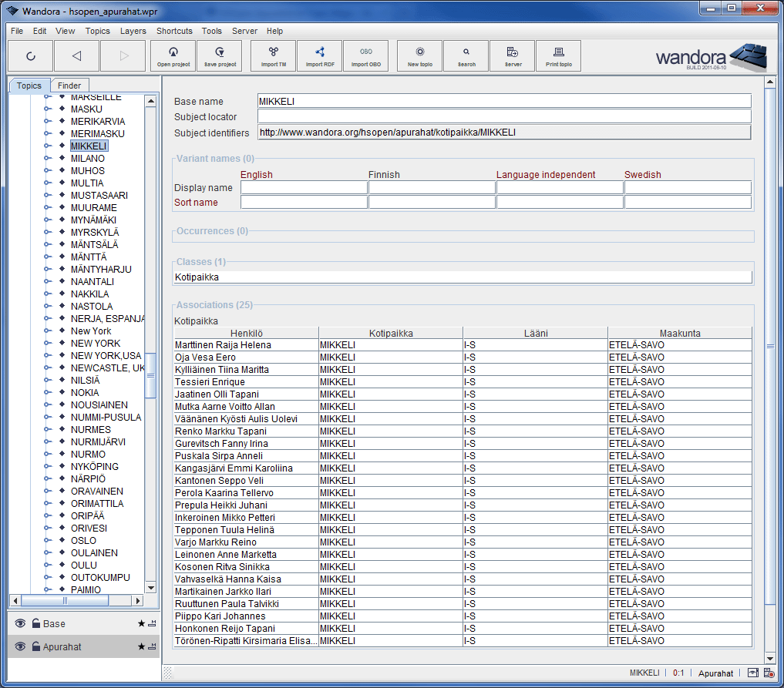Select the OULAINEN topic in tree
The width and height of the screenshot is (784, 688).
click(94, 552)
